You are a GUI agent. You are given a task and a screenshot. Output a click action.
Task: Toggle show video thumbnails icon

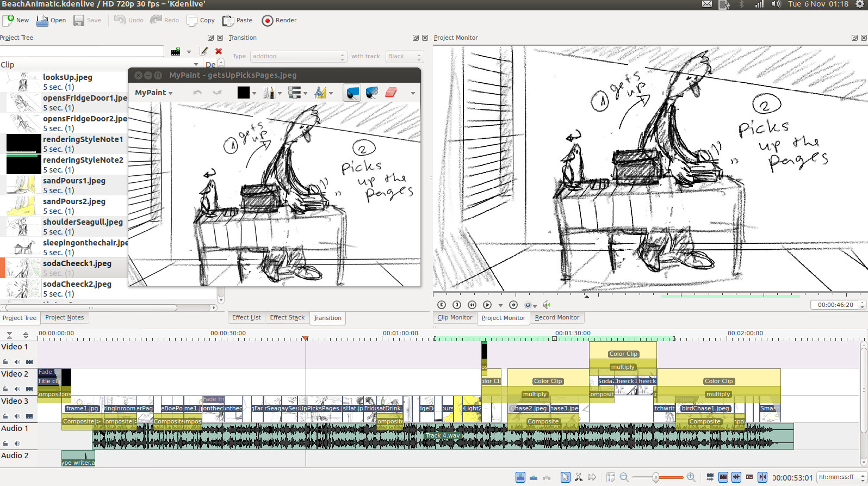click(x=723, y=477)
